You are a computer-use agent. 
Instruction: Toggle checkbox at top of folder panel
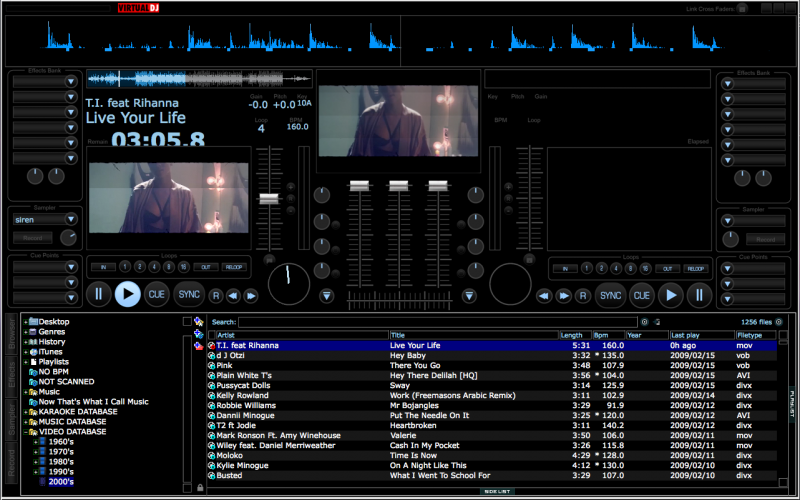point(187,321)
